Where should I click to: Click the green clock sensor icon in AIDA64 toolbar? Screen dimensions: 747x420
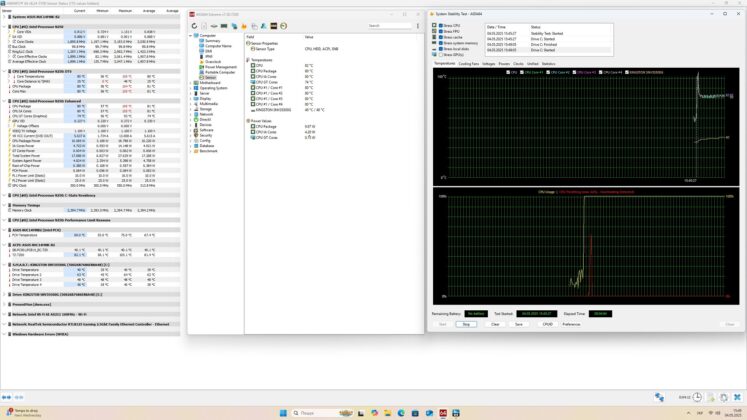[x=283, y=26]
